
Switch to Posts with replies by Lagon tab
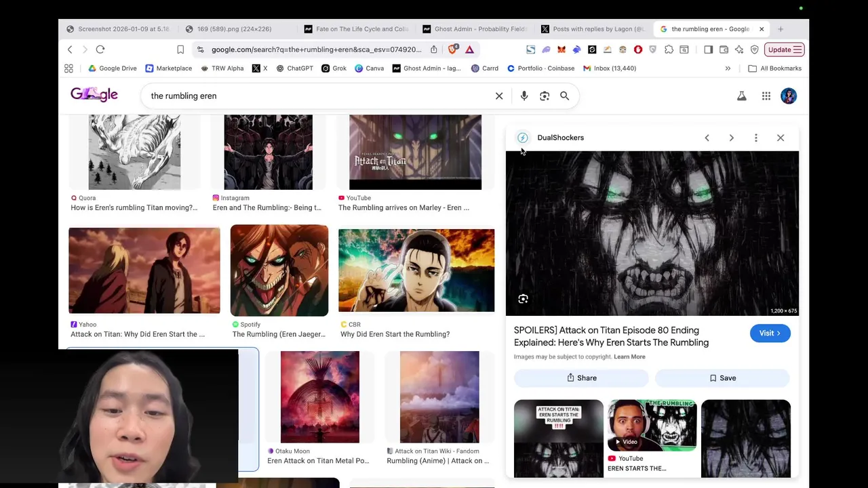(x=593, y=29)
